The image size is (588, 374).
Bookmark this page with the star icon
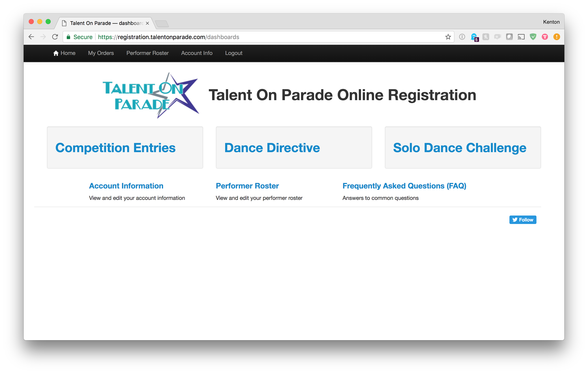click(448, 37)
